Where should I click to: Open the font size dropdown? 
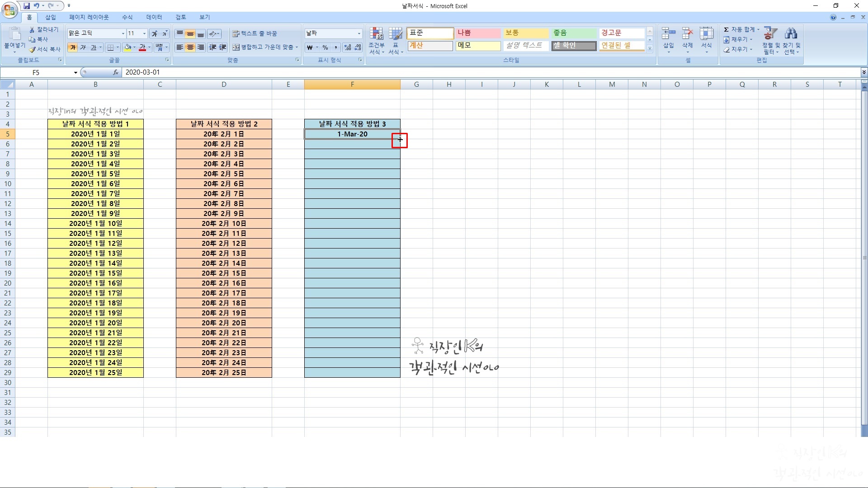coord(144,33)
